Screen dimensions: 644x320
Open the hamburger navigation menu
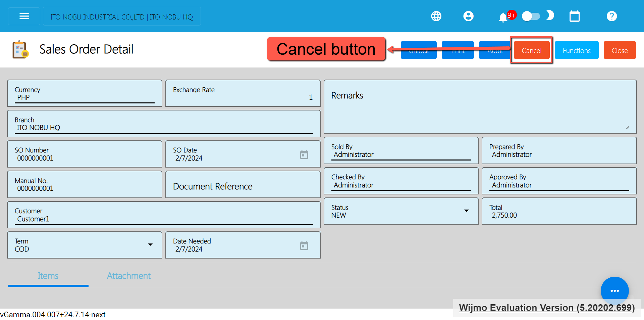tap(24, 16)
